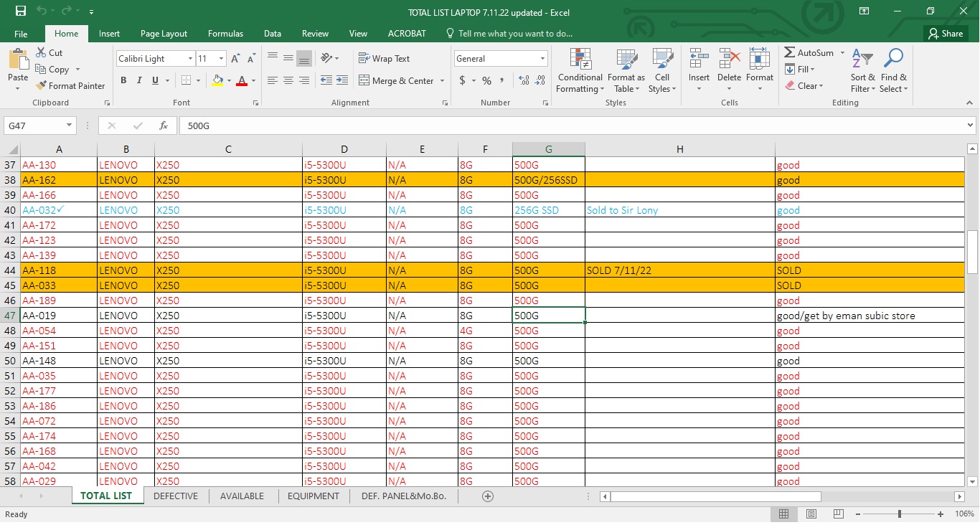Toggle Wrap Text on selected cell
Screen dimensions: 980x525
tap(385, 59)
